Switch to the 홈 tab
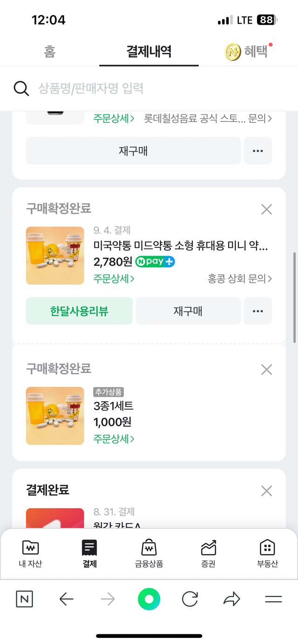This screenshot has width=298, height=644. point(50,52)
